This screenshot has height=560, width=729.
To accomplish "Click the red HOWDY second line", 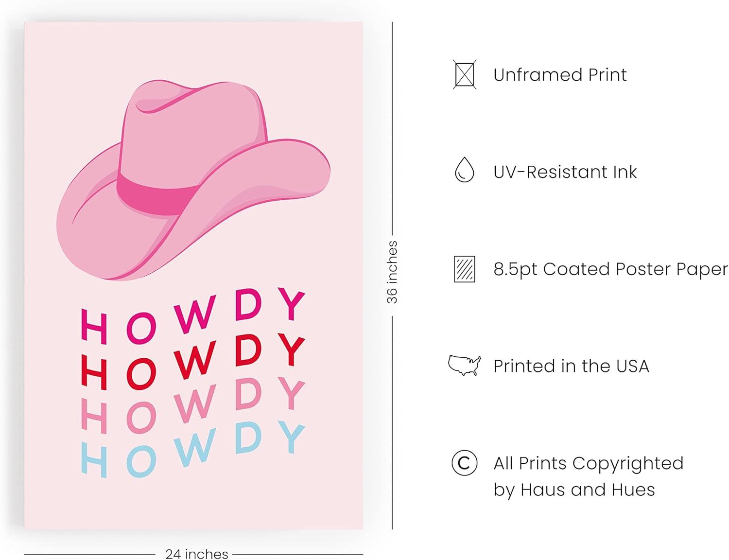I will (193, 361).
